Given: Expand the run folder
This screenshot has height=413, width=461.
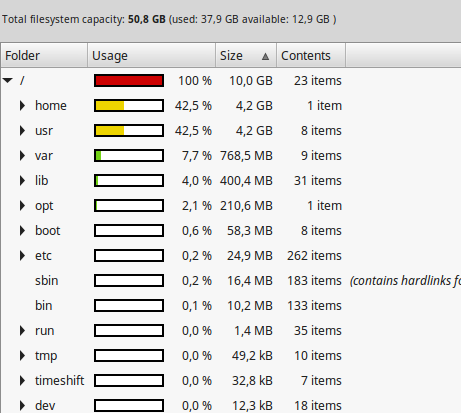Looking at the screenshot, I should click(22, 331).
